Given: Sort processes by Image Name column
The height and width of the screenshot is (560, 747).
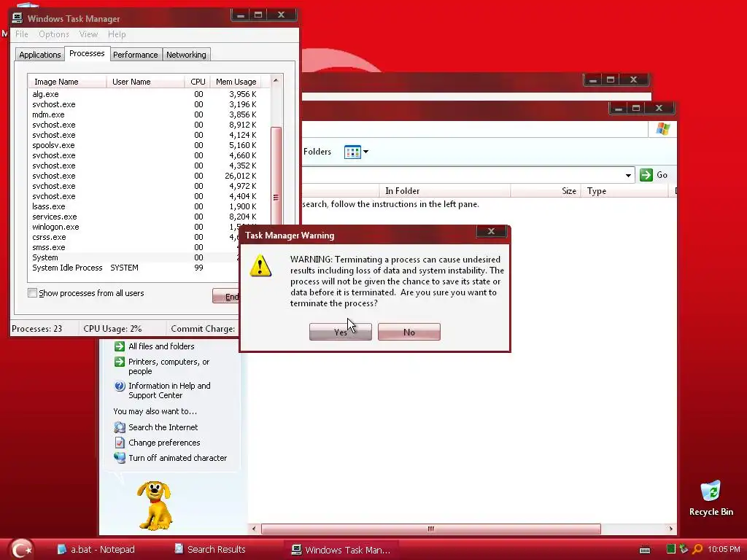Looking at the screenshot, I should pos(66,82).
